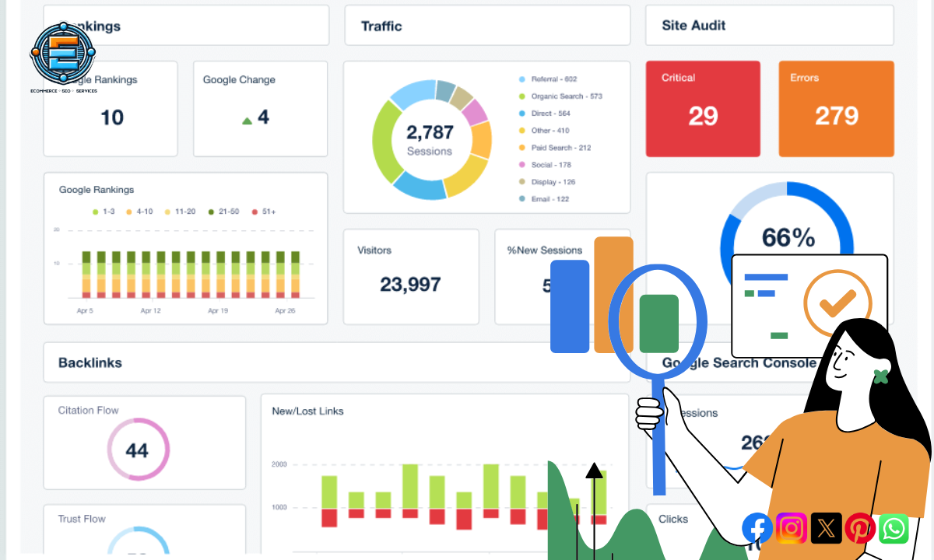Click the Ecommerce SEO Services logo

(x=63, y=52)
